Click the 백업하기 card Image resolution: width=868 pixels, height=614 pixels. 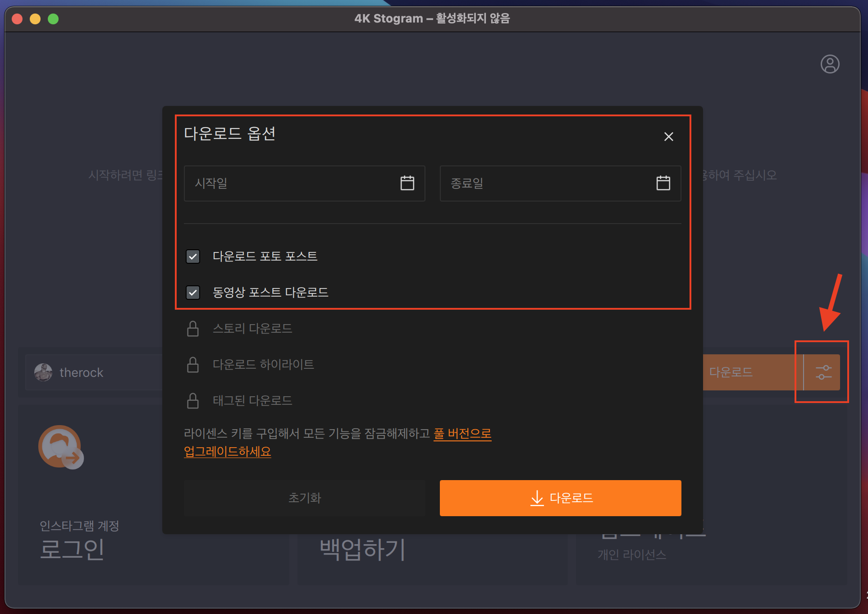[x=363, y=550]
